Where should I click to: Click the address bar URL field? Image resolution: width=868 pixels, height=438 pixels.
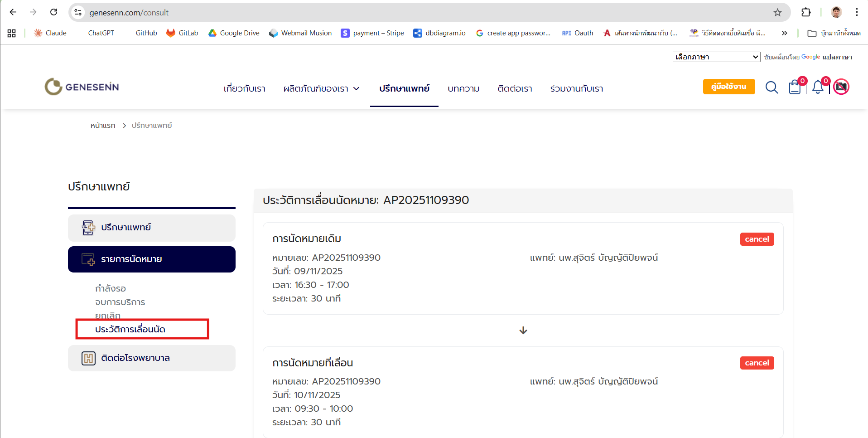coord(408,12)
